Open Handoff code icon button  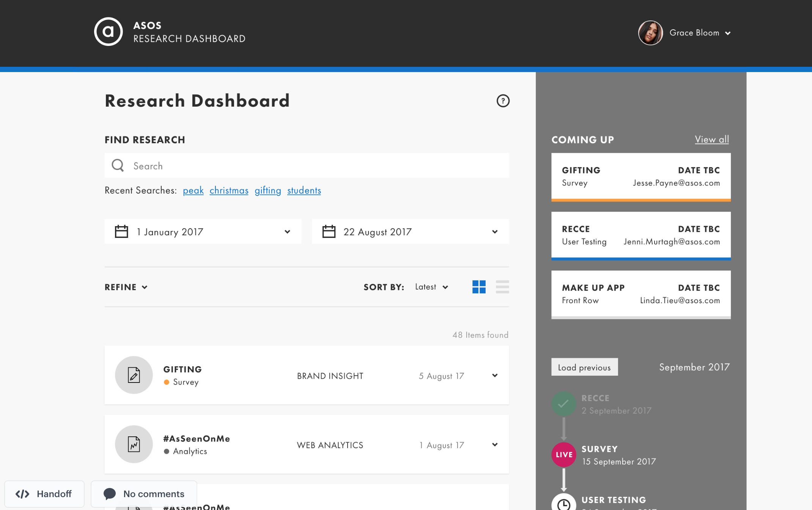[44, 494]
